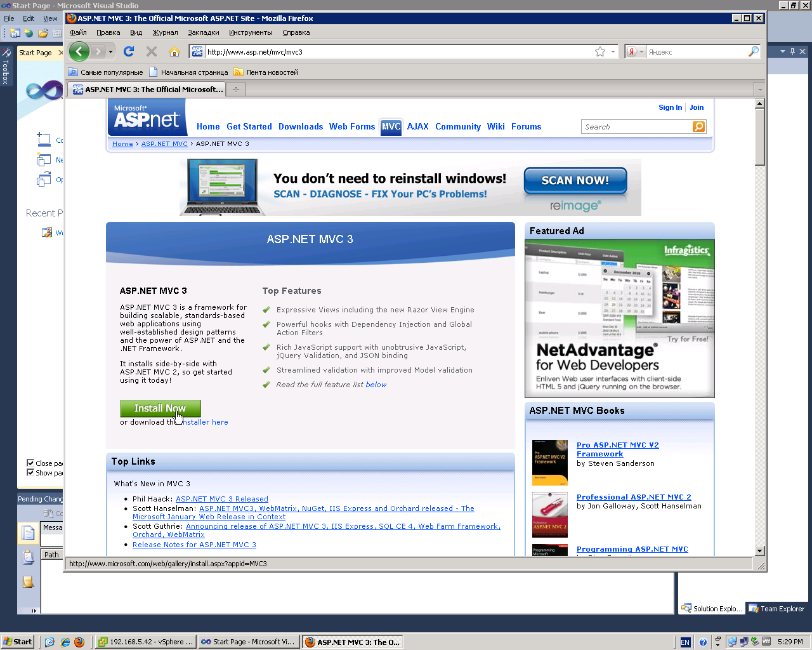Screen dimensions: 812x650
Task: Open the Справка menu
Action: click(296, 32)
